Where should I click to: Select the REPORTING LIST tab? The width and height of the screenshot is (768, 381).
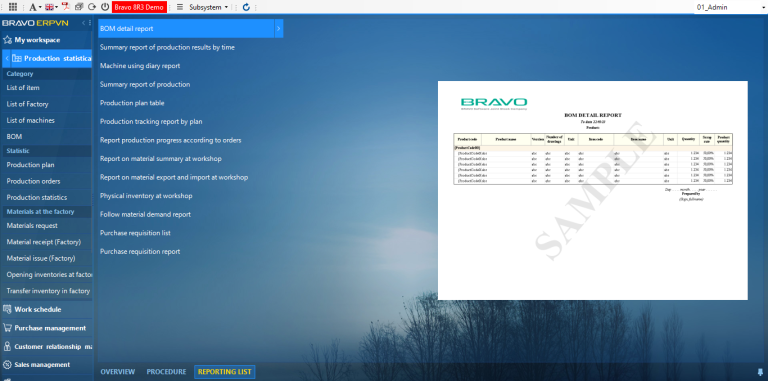224,372
